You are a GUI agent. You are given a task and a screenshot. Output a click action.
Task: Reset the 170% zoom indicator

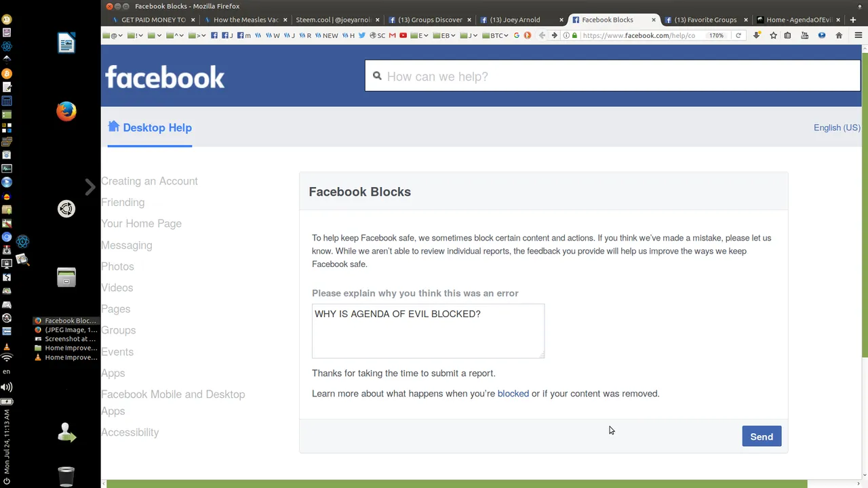click(716, 35)
